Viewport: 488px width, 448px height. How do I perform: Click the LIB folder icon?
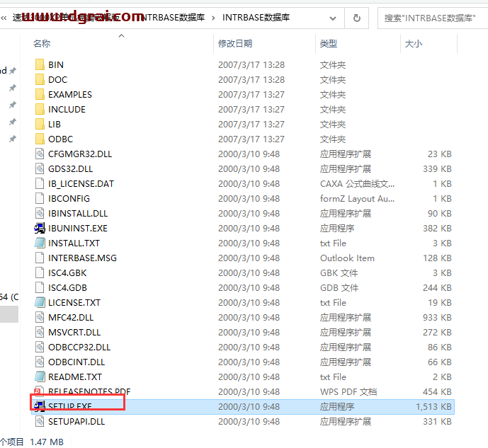(40, 125)
